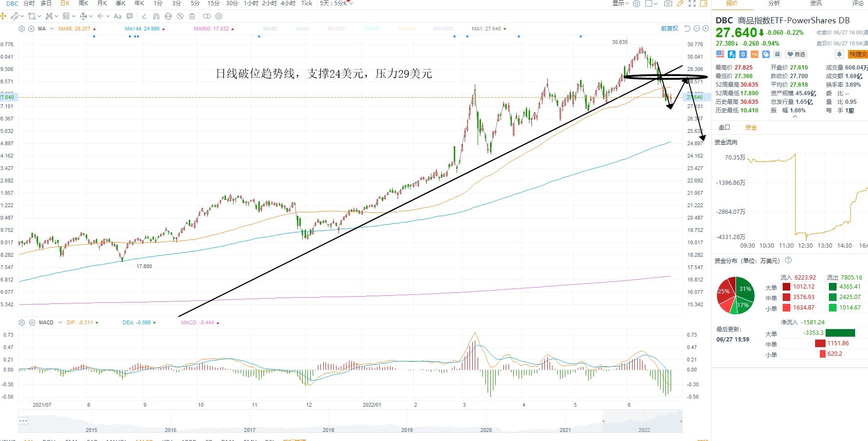Open MA indicator settings gear
Screen dimensions: 868x441
[x=21, y=29]
